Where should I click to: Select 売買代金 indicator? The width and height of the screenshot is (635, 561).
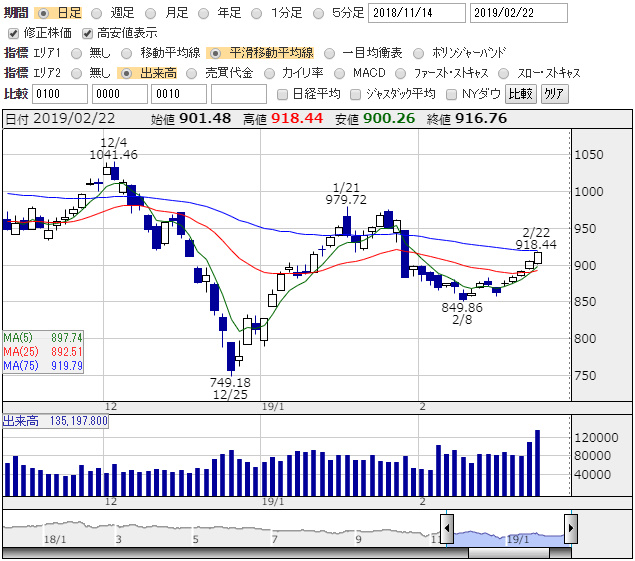(191, 73)
